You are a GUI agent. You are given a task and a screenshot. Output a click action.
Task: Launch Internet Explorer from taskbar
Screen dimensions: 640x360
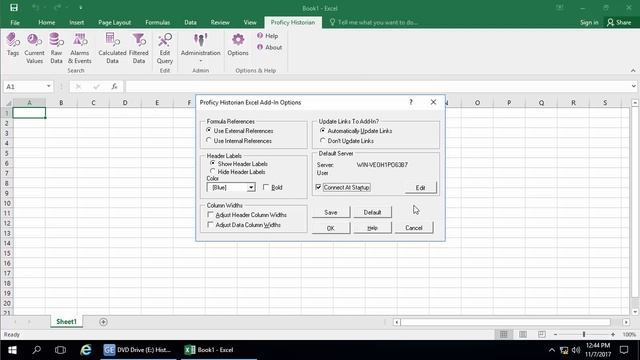pos(85,350)
